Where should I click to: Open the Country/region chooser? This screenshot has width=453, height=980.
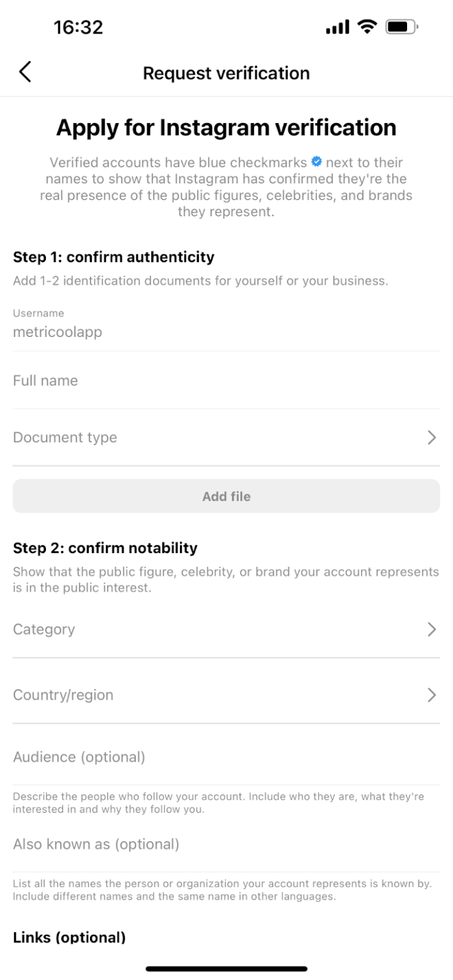[226, 695]
